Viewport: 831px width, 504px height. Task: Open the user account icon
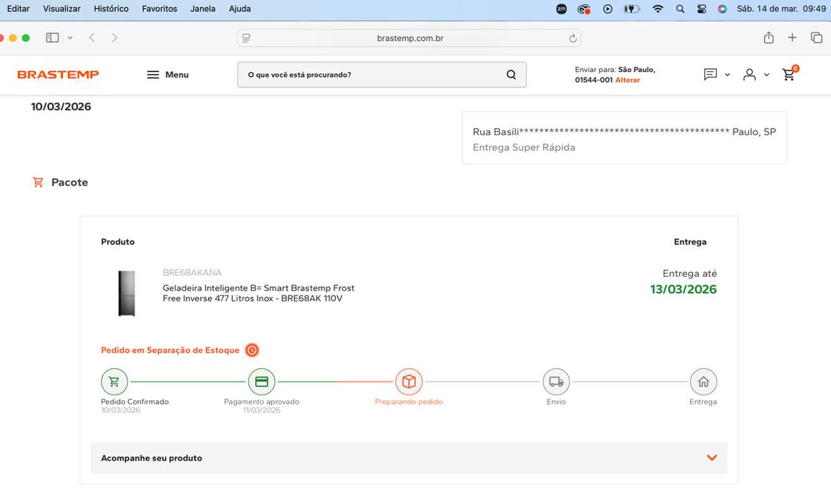coord(749,75)
